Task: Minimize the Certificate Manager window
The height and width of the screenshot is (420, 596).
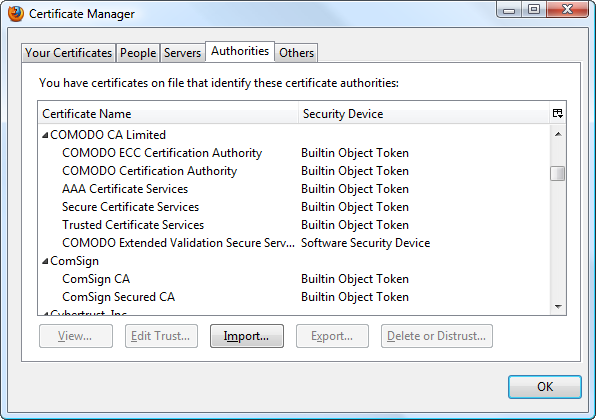Action: (x=509, y=10)
